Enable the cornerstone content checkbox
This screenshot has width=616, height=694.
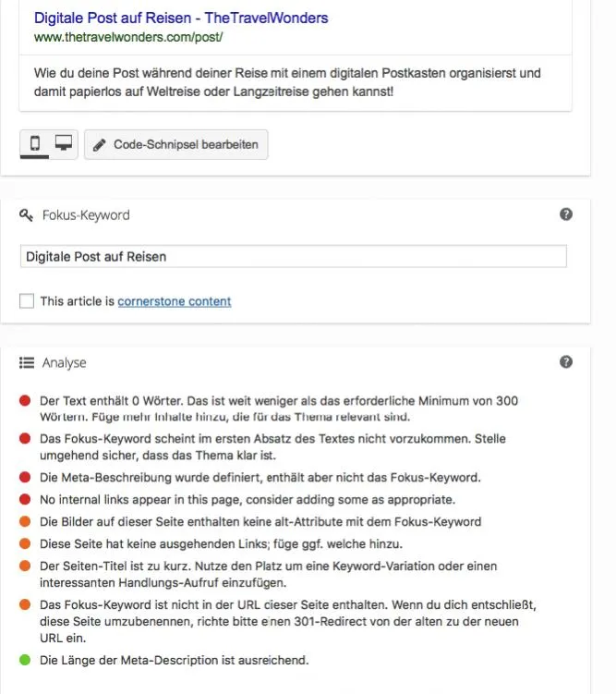click(27, 300)
